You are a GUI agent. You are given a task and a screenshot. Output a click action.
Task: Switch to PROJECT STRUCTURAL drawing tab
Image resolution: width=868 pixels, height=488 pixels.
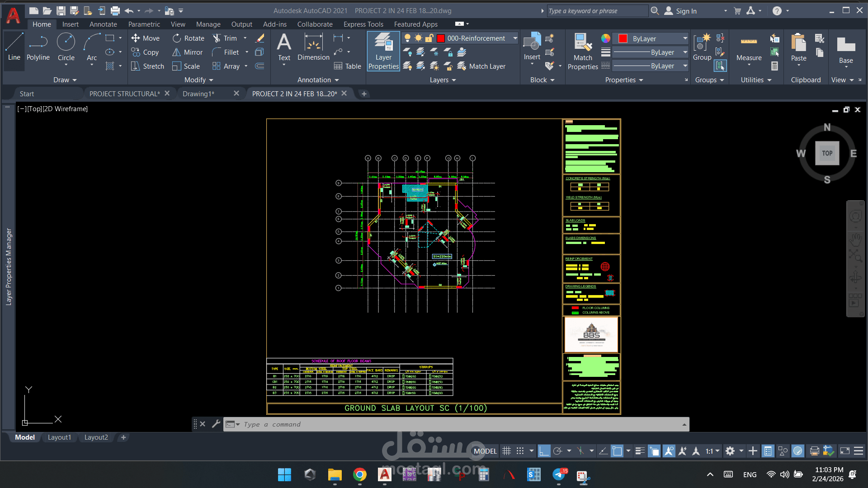tap(124, 94)
